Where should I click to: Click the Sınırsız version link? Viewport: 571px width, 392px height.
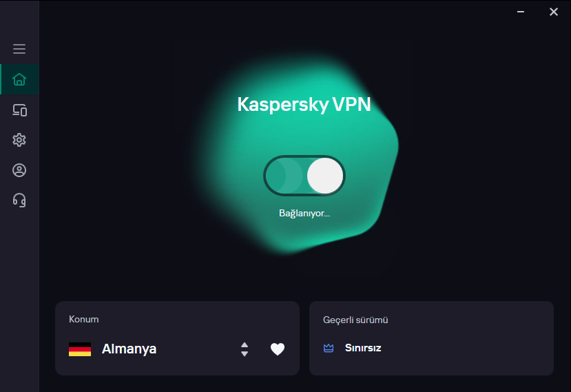[x=363, y=348]
